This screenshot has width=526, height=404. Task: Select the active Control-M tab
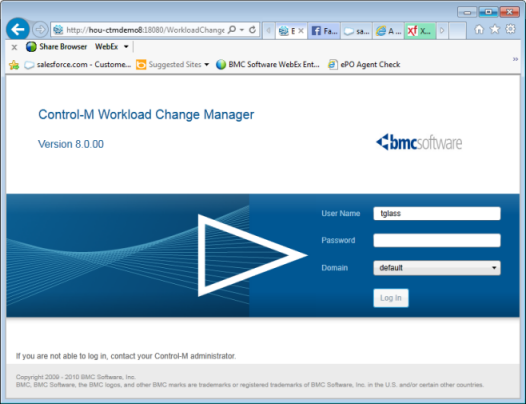291,31
